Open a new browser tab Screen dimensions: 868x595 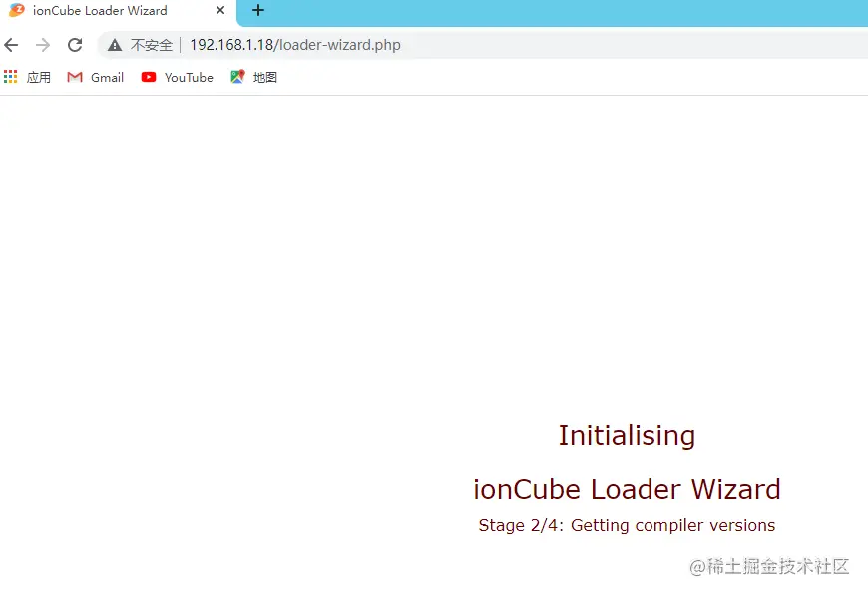coord(258,11)
